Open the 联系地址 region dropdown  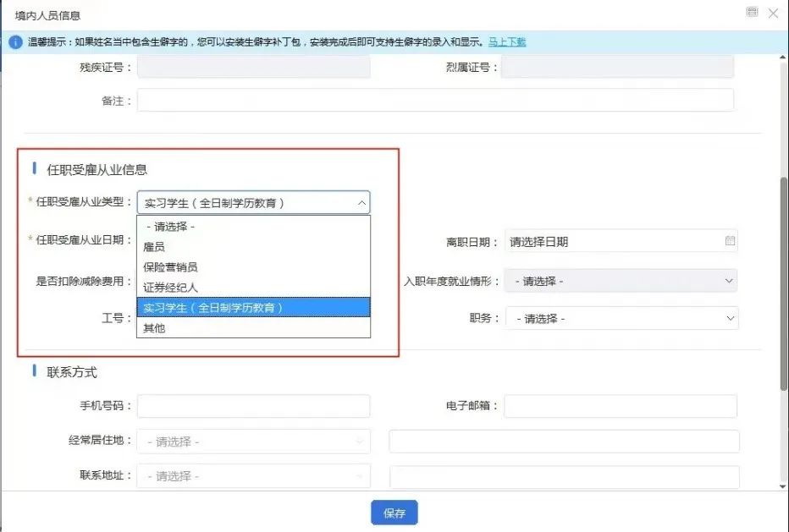(x=254, y=475)
